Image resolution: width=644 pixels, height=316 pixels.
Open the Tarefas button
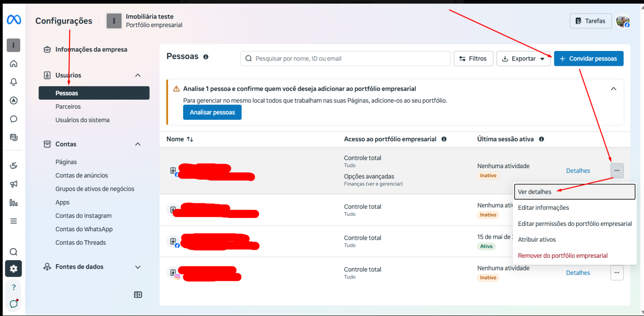[x=591, y=21]
